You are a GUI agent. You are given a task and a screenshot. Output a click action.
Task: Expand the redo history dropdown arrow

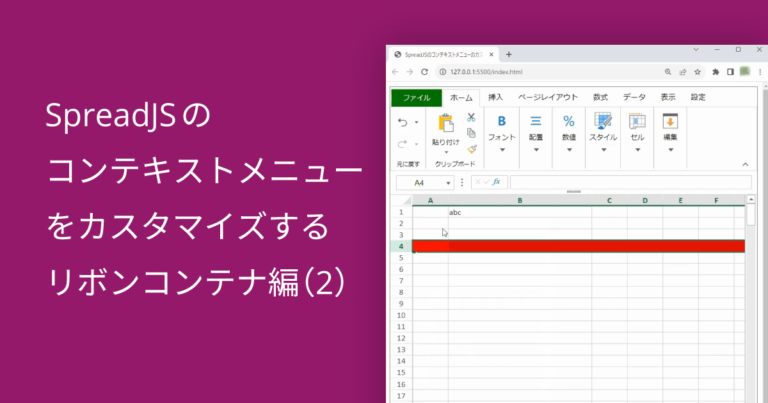pos(416,144)
